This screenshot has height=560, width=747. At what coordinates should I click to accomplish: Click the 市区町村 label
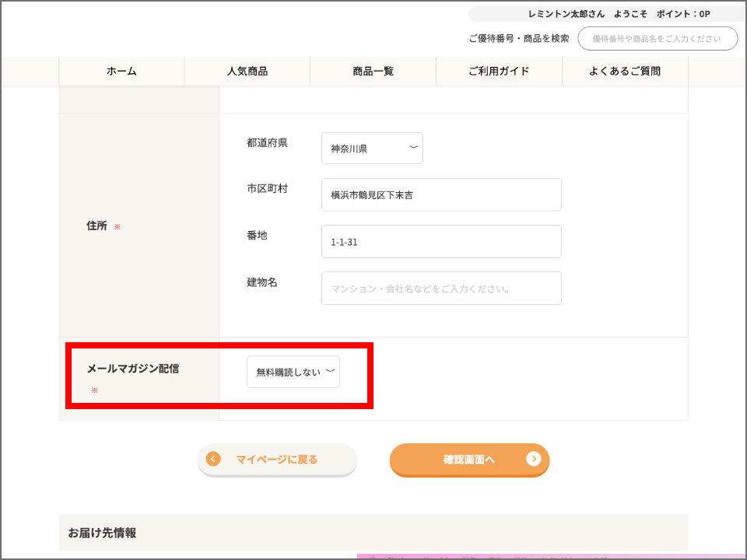pyautogui.click(x=267, y=188)
